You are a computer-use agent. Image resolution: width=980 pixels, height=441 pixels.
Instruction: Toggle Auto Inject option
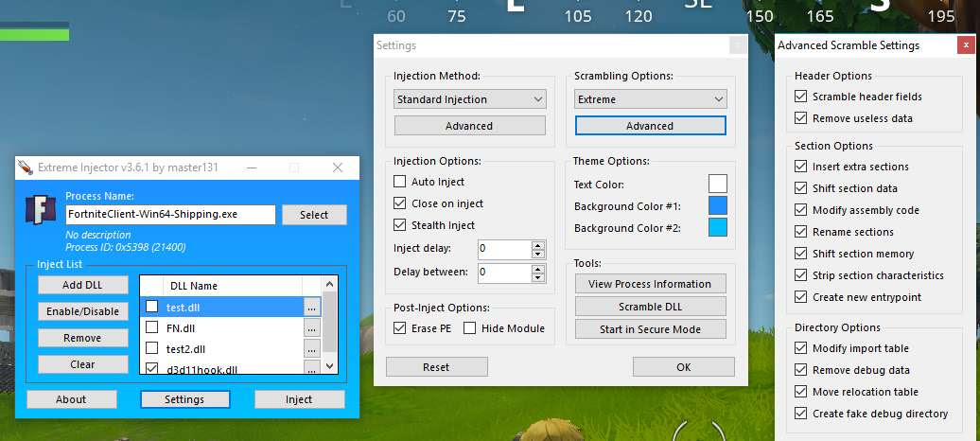399,182
